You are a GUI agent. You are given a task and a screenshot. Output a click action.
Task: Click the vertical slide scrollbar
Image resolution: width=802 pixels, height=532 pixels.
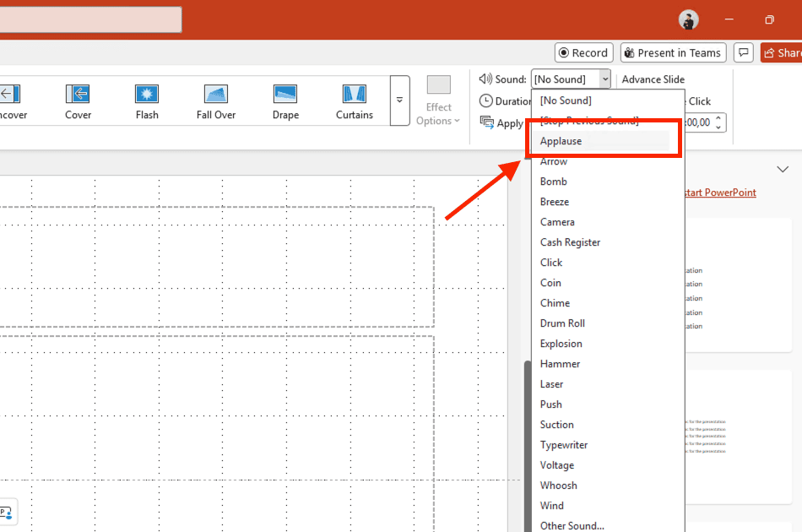[528, 445]
